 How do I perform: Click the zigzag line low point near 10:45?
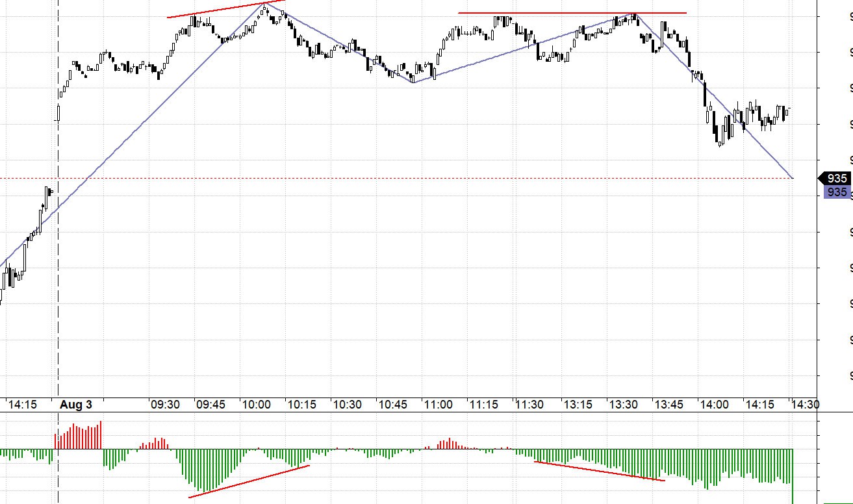[413, 82]
